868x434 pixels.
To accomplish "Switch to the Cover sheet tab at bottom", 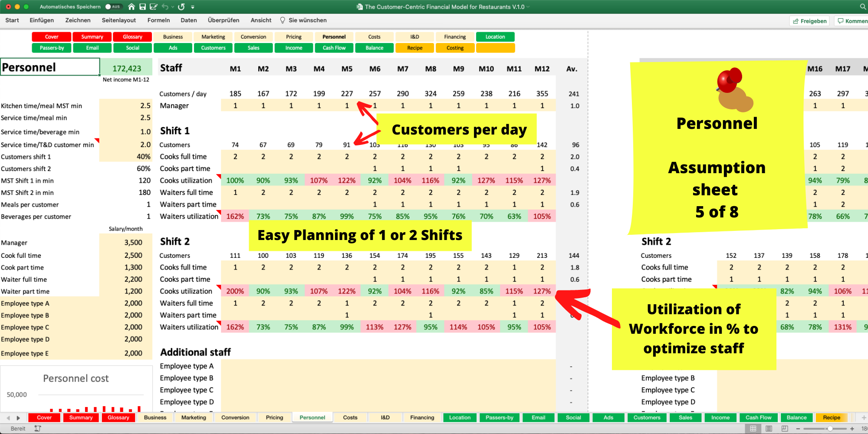I will point(44,418).
